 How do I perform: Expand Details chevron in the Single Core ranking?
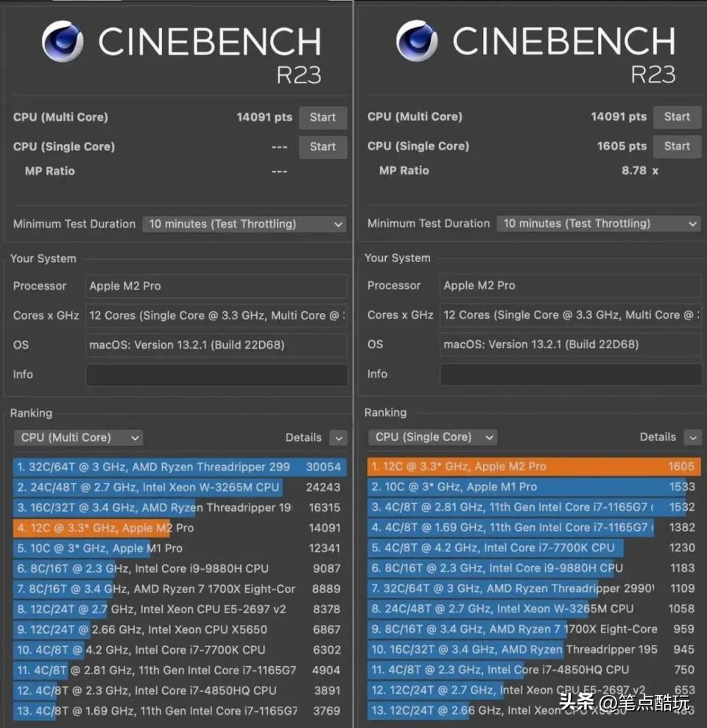pos(692,437)
